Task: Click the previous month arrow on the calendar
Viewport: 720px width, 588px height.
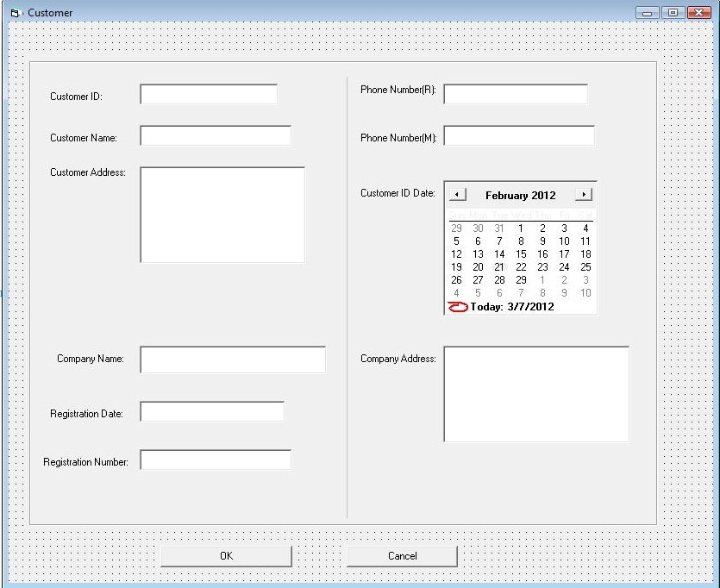Action: [458, 194]
